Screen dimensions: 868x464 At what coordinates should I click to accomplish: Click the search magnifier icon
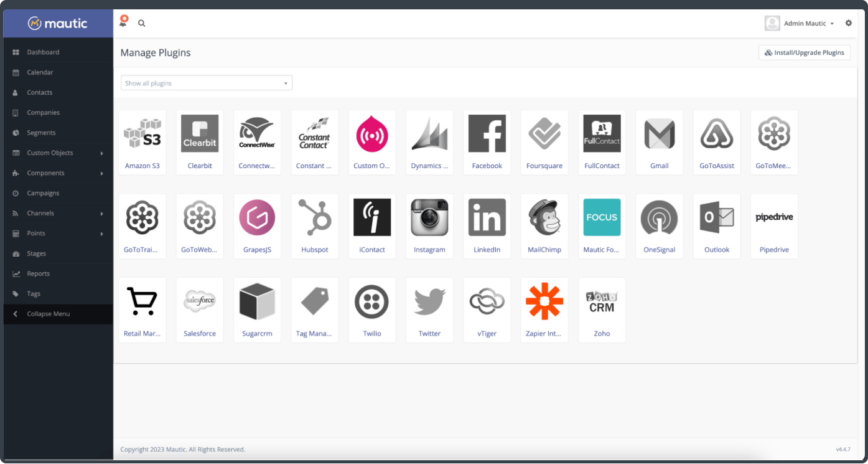click(x=142, y=23)
